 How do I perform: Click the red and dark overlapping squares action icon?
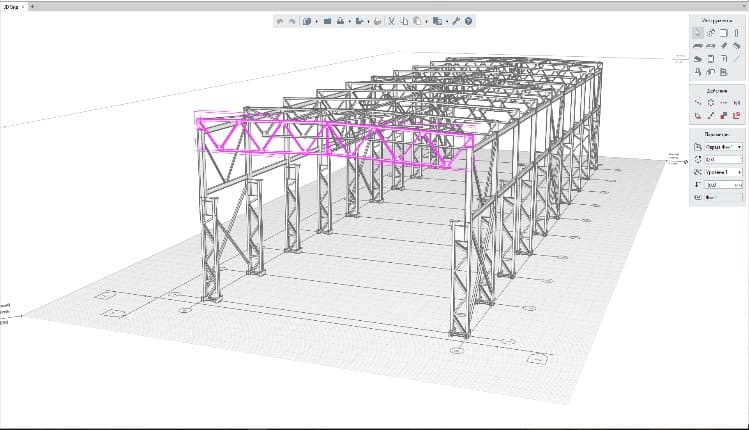(x=724, y=116)
